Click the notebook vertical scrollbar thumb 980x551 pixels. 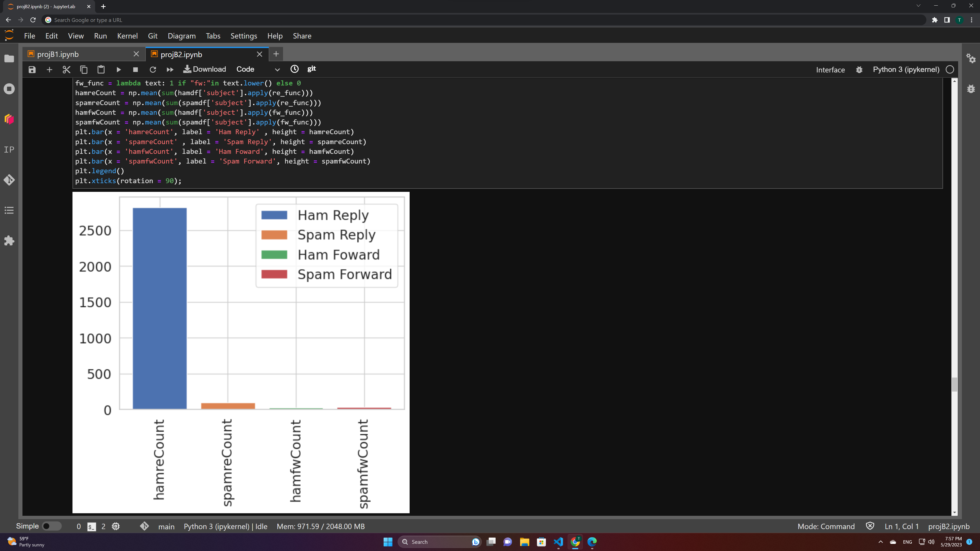point(954,384)
